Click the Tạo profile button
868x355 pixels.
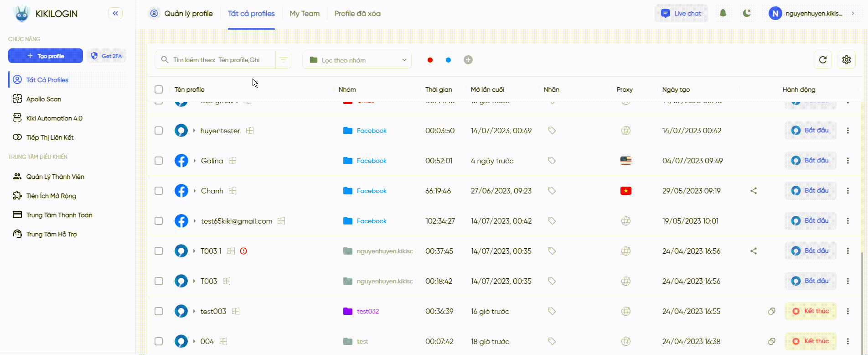(x=46, y=56)
